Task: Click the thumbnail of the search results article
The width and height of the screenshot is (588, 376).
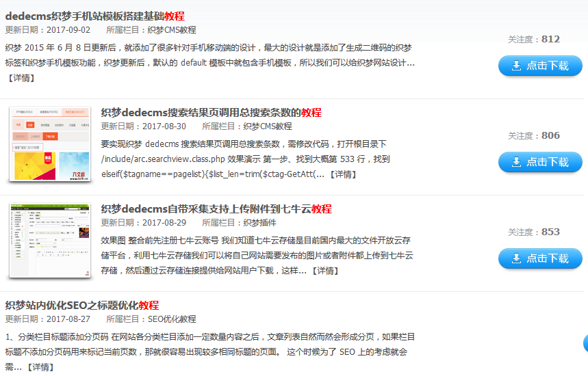Action: [x=50, y=144]
